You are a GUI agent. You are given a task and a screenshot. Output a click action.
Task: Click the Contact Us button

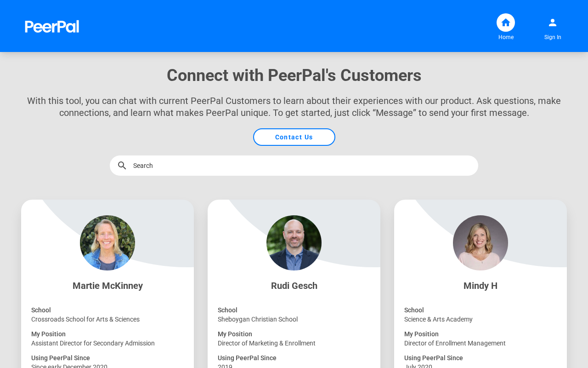click(x=294, y=137)
